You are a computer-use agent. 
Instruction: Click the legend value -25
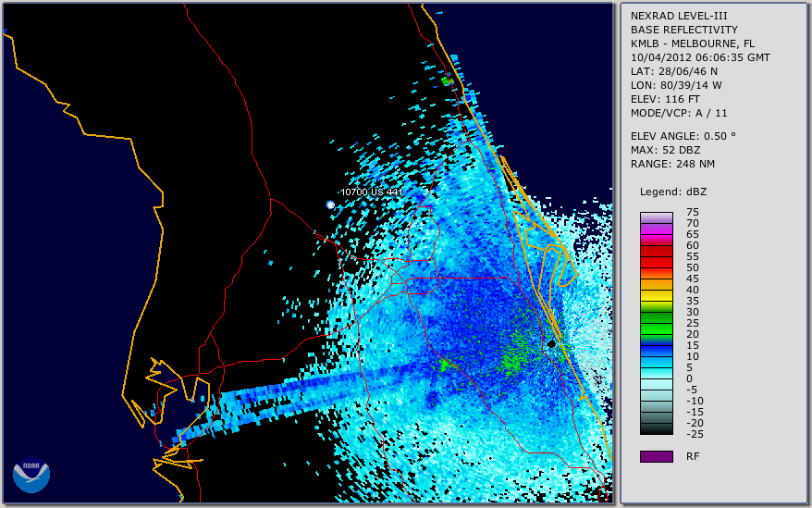(x=695, y=434)
